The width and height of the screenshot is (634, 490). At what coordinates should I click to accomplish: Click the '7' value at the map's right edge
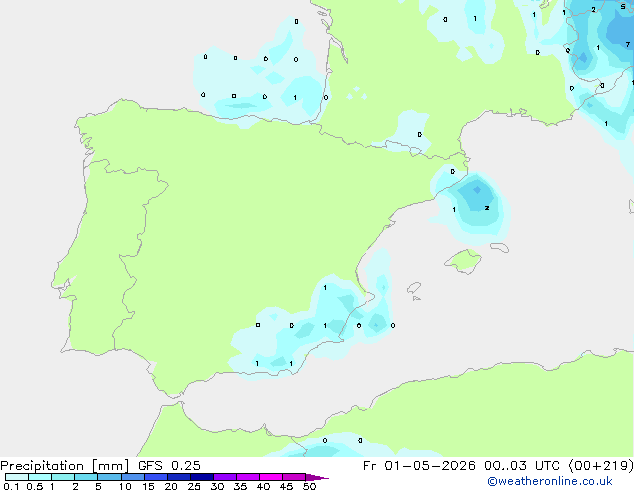(628, 44)
